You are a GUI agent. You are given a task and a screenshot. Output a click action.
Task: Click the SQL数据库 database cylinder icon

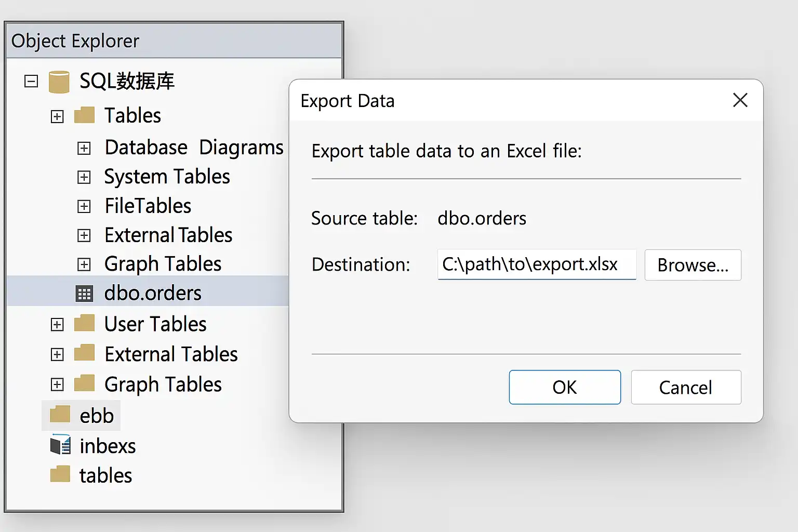click(x=59, y=82)
